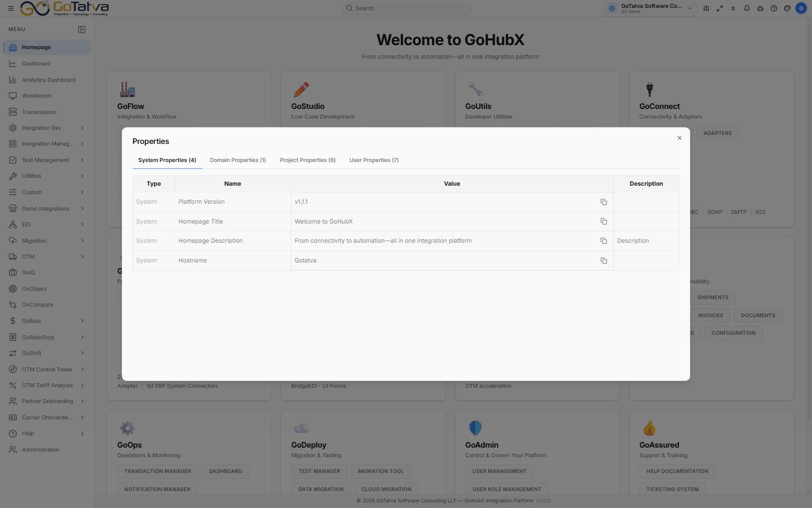Switch to Domain Properties (1) tab
Viewport: 812px width, 508px height.
(x=238, y=160)
